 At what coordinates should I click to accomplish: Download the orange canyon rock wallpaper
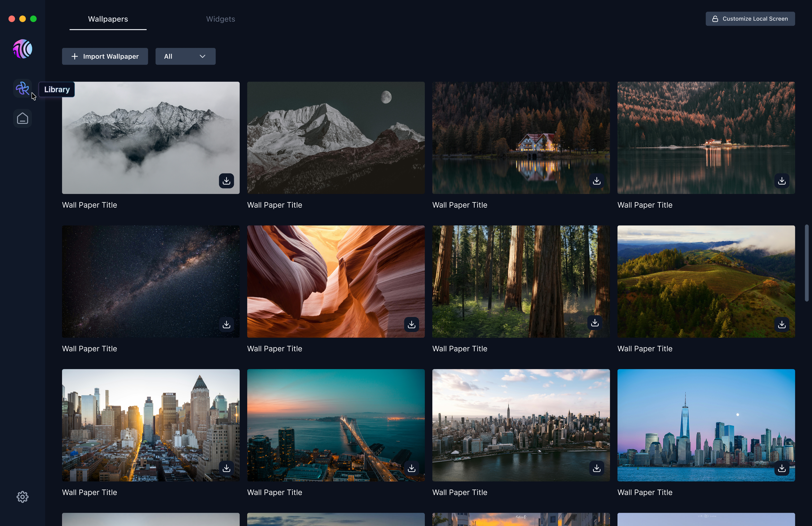tap(412, 325)
